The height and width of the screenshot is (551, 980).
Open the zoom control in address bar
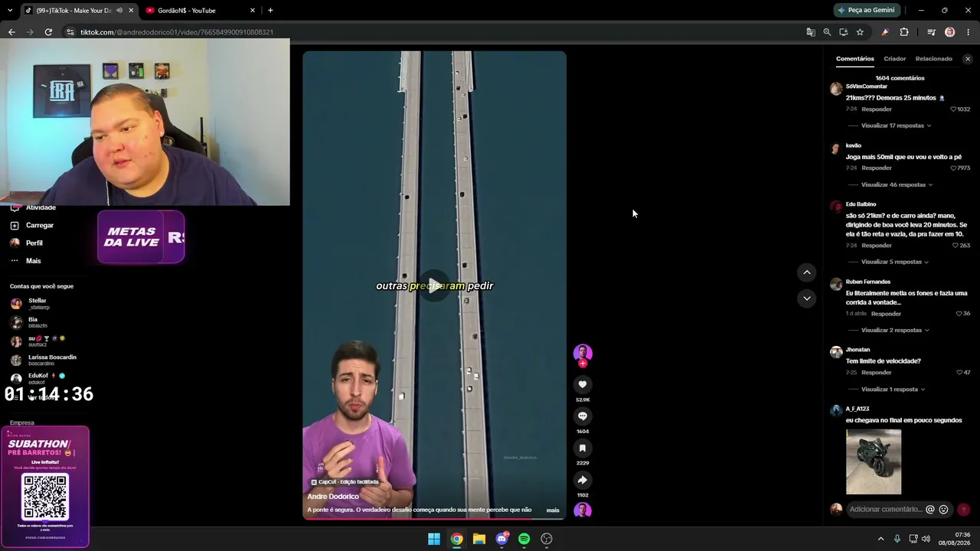coord(827,32)
